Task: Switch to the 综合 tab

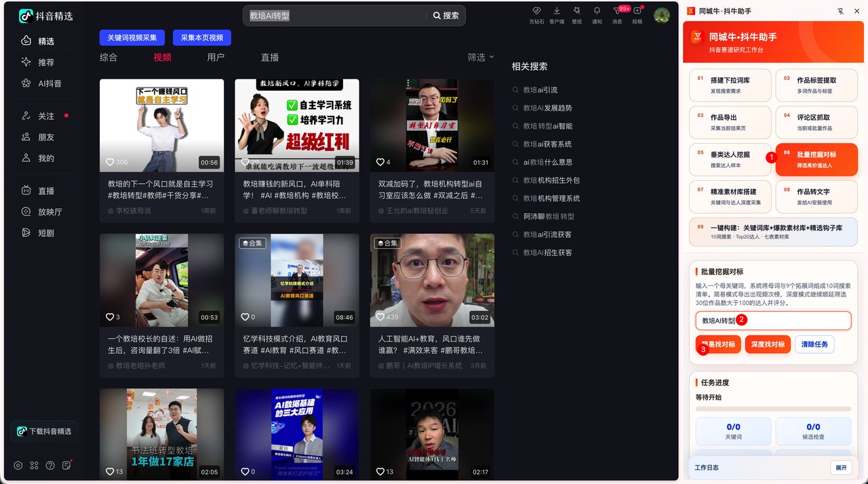Action: (x=108, y=58)
